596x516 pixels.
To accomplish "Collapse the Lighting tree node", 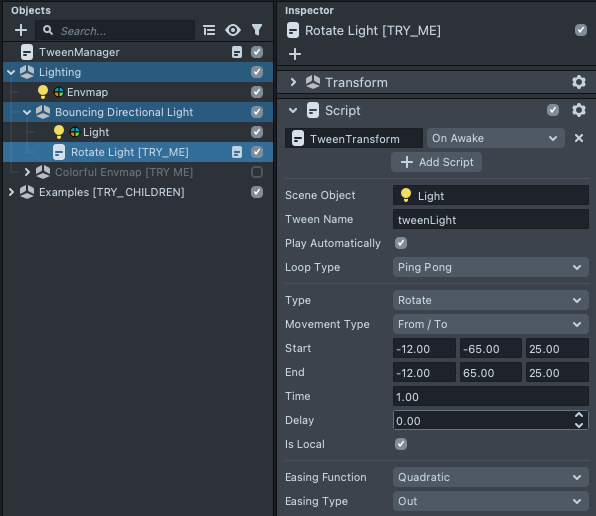I will click(x=11, y=72).
